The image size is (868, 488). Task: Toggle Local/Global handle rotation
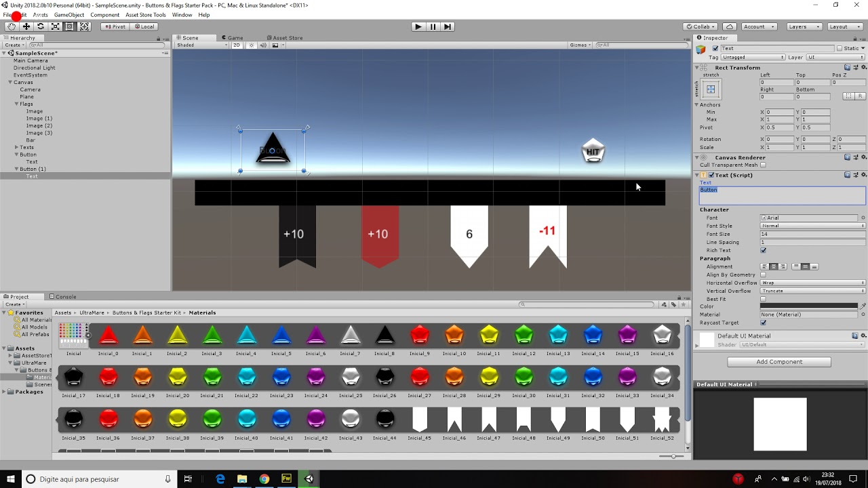(x=144, y=26)
